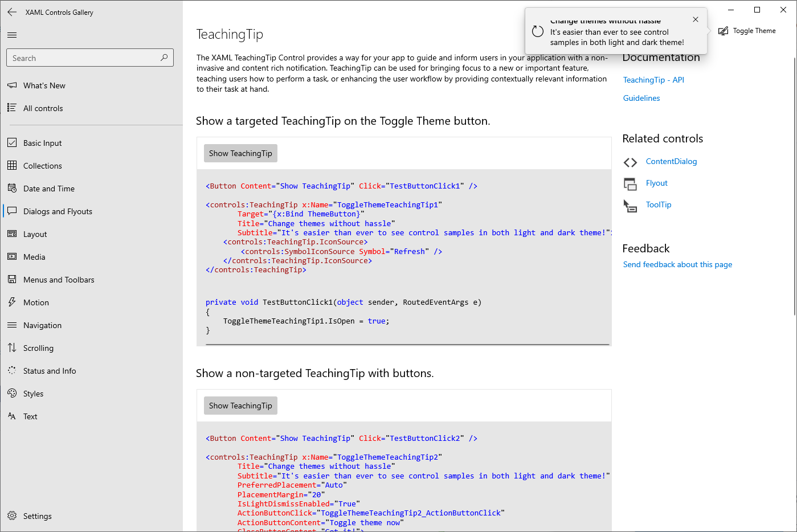Select the Flyout icon under Related controls
The image size is (797, 532).
pos(631,183)
